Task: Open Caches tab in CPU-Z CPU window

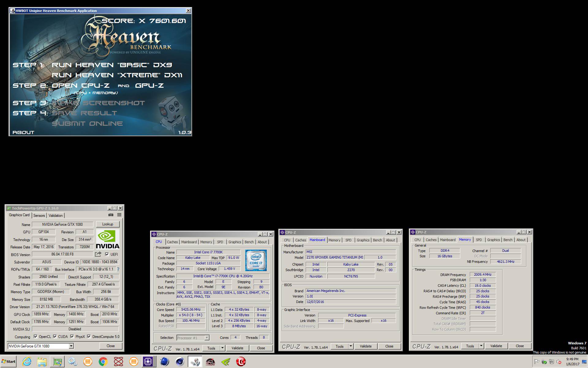Action: [172, 242]
